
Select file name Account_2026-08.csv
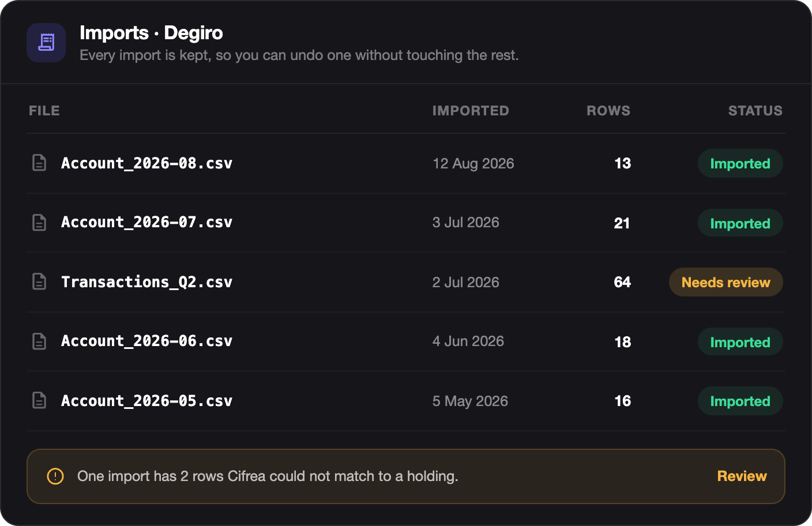147,163
